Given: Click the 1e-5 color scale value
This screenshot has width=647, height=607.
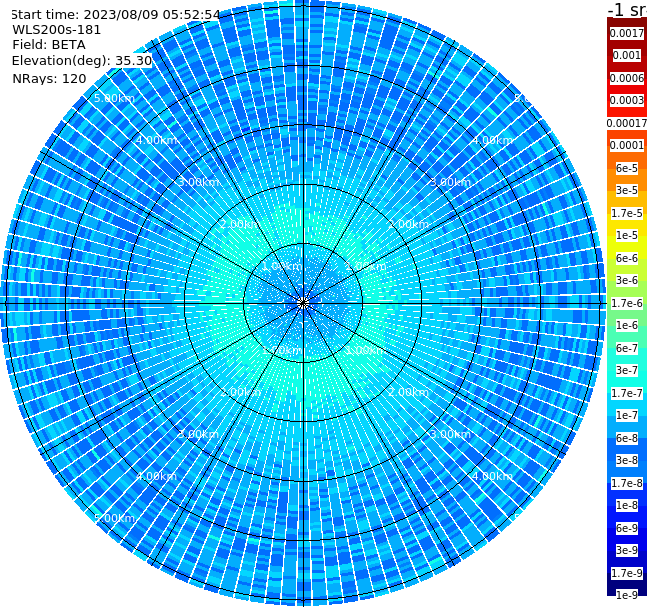Looking at the screenshot, I should tap(627, 235).
